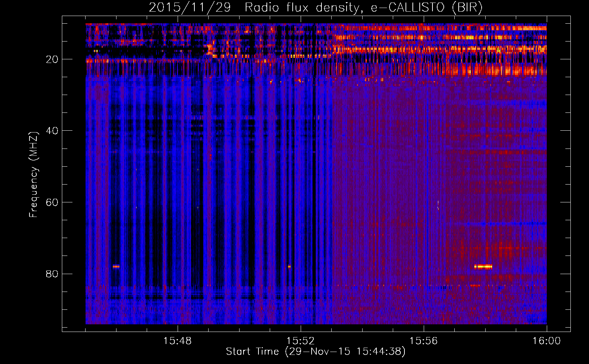Click the 80 MHz frequency tick label
The image size is (589, 364).
pos(52,274)
